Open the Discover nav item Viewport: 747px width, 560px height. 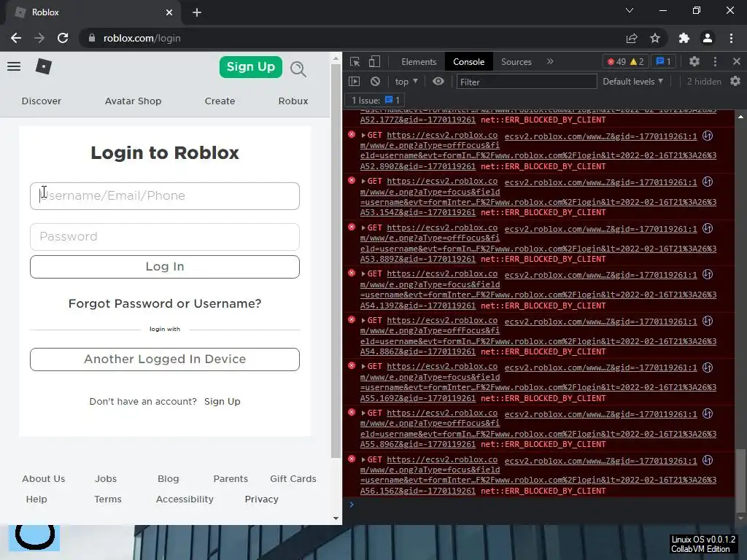(42, 101)
